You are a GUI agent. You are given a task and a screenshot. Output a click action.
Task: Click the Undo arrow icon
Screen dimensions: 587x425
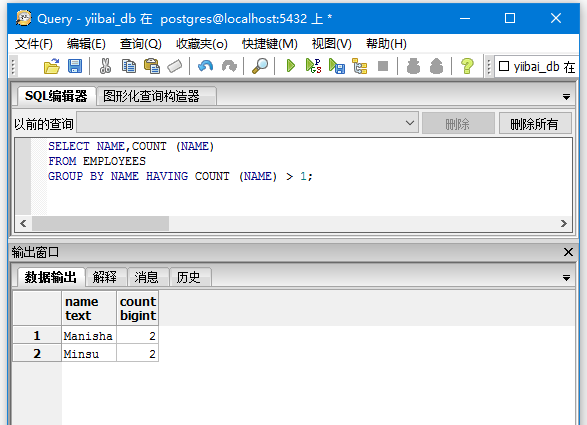click(x=206, y=66)
